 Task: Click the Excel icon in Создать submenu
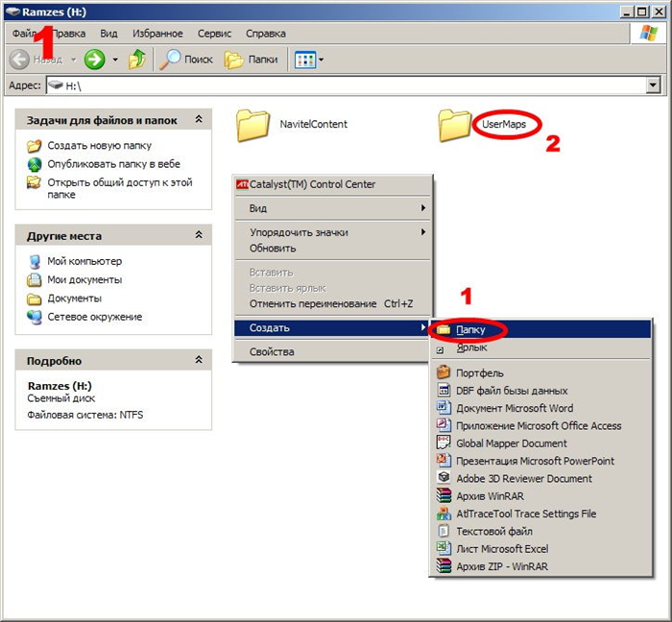[444, 548]
